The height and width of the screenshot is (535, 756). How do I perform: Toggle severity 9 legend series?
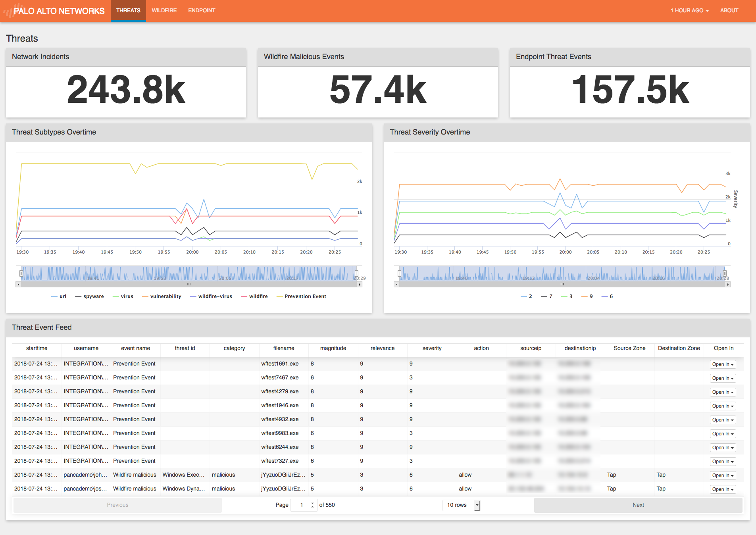pyautogui.click(x=587, y=296)
